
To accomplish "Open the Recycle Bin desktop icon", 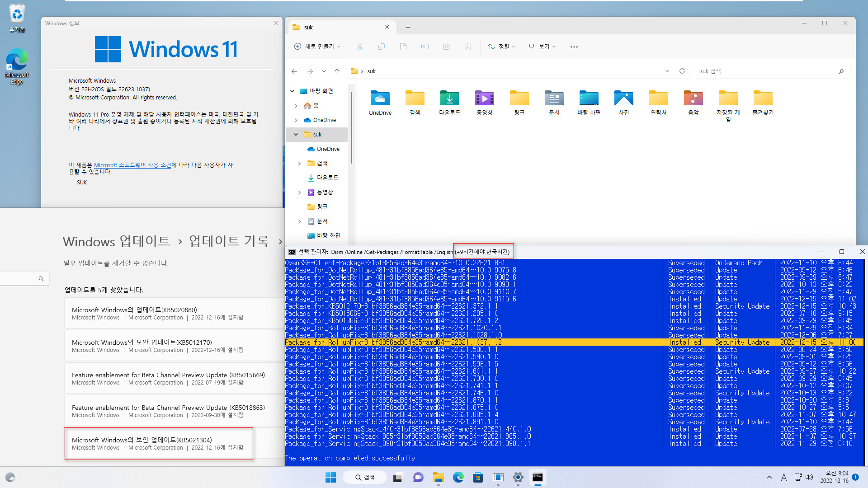I will tap(17, 18).
